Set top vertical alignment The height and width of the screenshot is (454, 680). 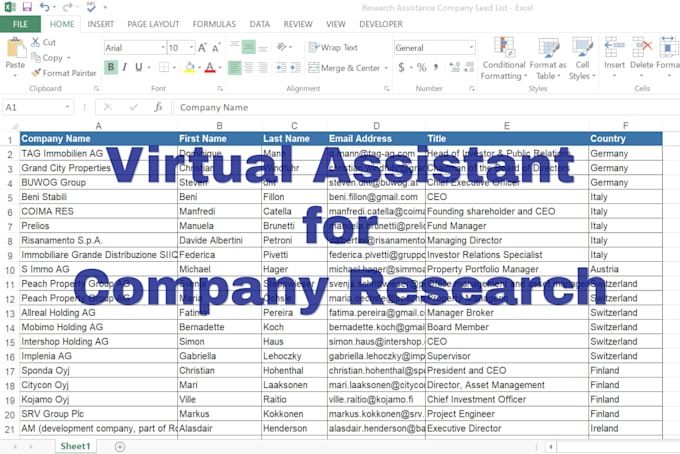tap(235, 46)
